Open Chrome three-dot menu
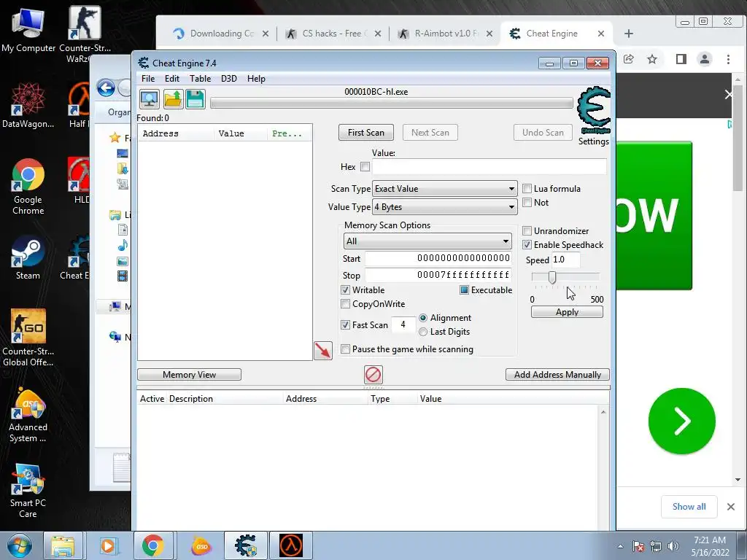Image resolution: width=747 pixels, height=560 pixels. 728,59
